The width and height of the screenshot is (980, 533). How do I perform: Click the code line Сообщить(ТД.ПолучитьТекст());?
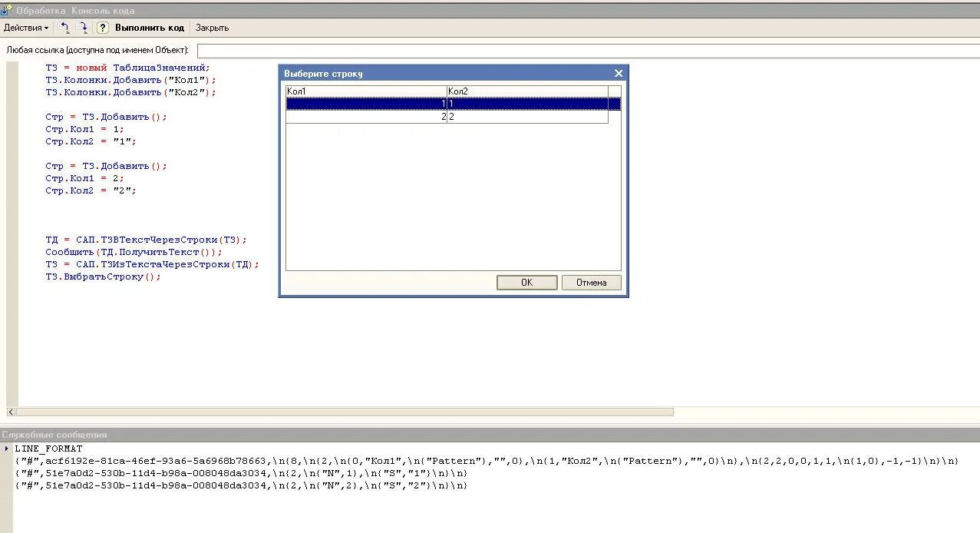pos(134,252)
